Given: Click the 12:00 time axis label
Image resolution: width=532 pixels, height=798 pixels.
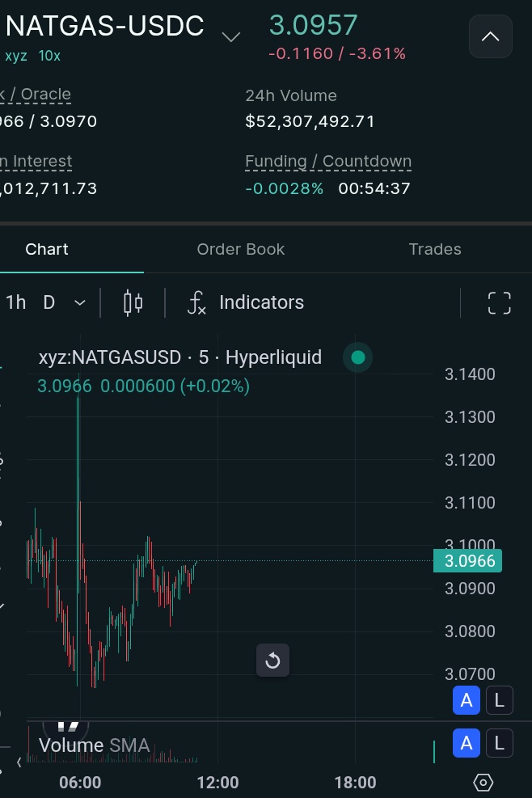Looking at the screenshot, I should tap(217, 782).
